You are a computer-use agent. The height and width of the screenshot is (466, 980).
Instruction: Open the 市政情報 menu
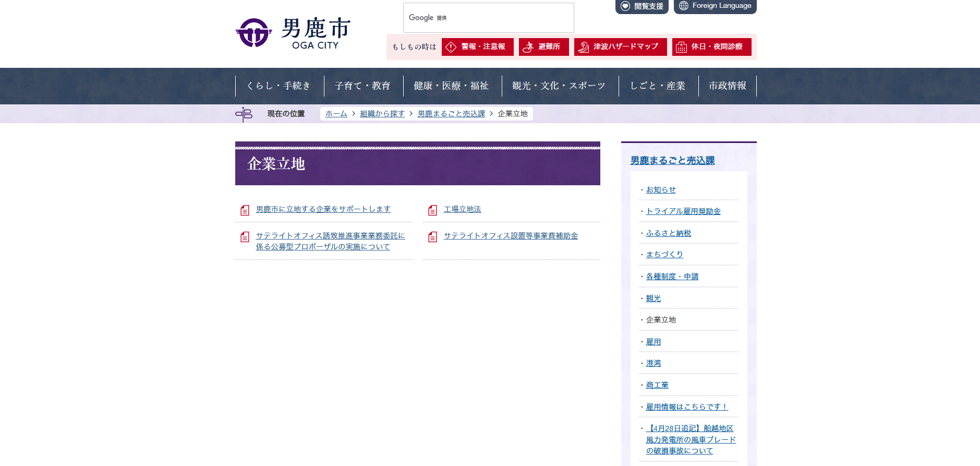(x=728, y=86)
